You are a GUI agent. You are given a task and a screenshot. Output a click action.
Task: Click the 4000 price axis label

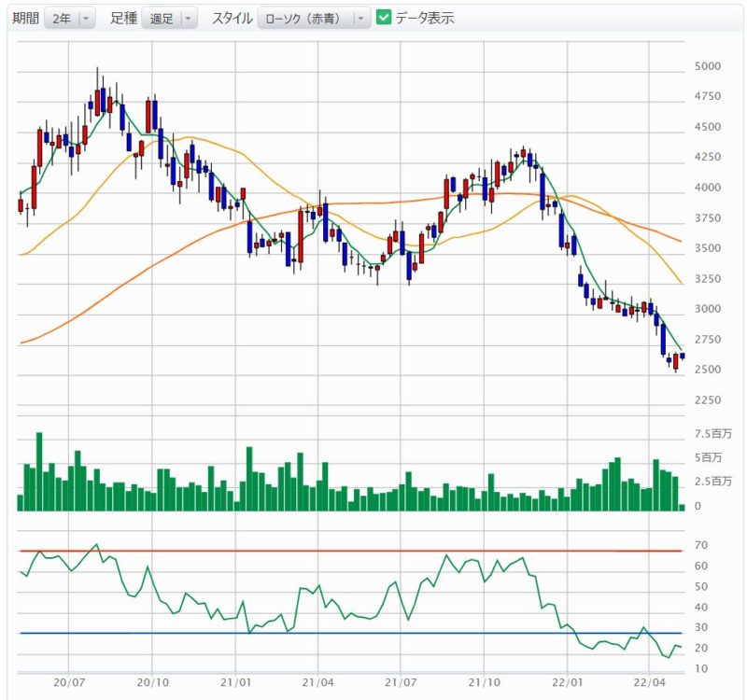[x=708, y=188]
